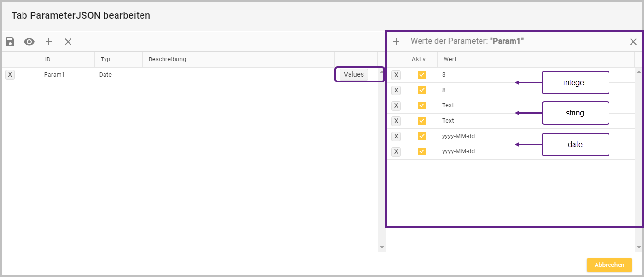The image size is (644, 277).
Task: Click the Abbrechen button
Action: 609,265
